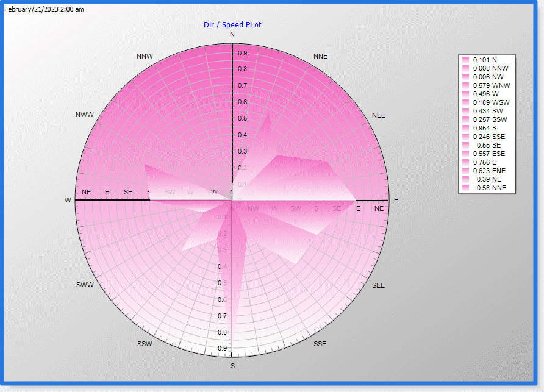The height and width of the screenshot is (392, 544).
Task: Click the NEE direction label
Action: click(x=379, y=115)
